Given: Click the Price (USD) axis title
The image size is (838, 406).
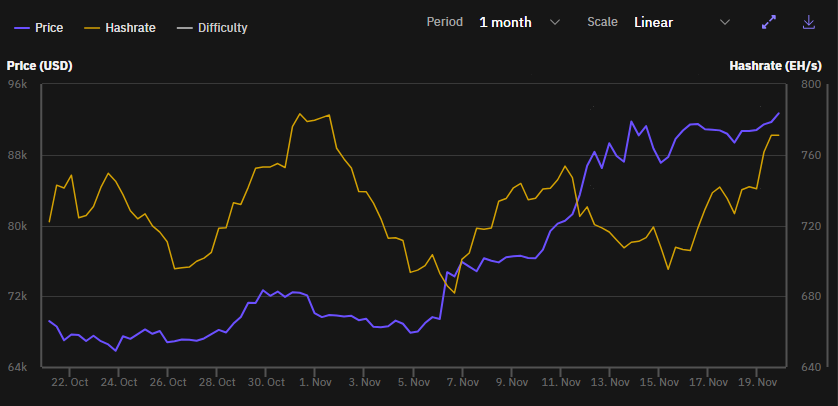Looking at the screenshot, I should coord(39,66).
